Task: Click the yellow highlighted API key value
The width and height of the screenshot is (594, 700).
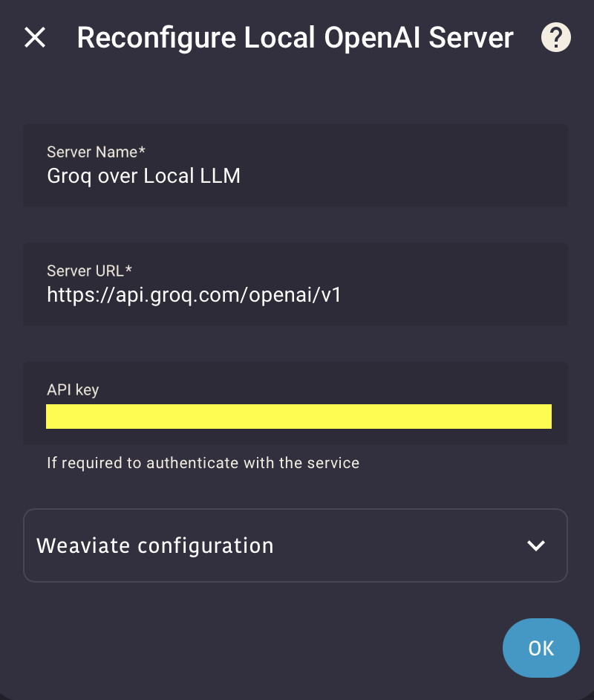Action: tap(298, 417)
